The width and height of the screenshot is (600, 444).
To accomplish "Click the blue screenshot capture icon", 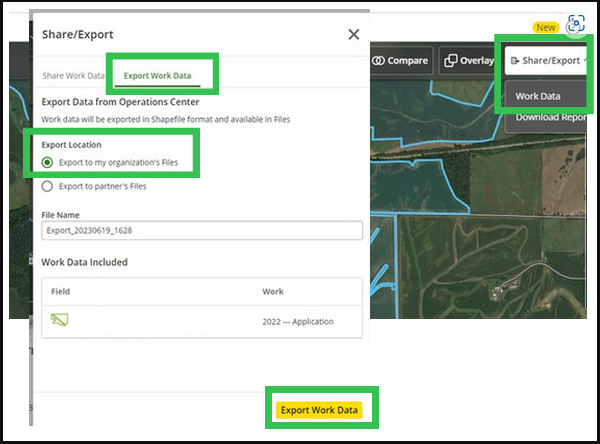I will [x=575, y=26].
